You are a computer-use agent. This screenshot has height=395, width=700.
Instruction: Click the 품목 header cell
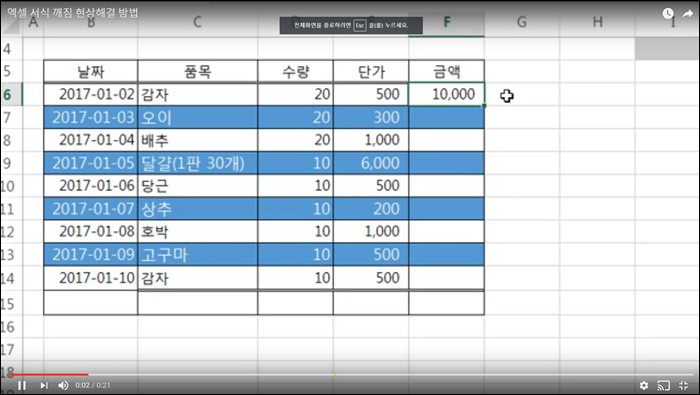pos(197,71)
